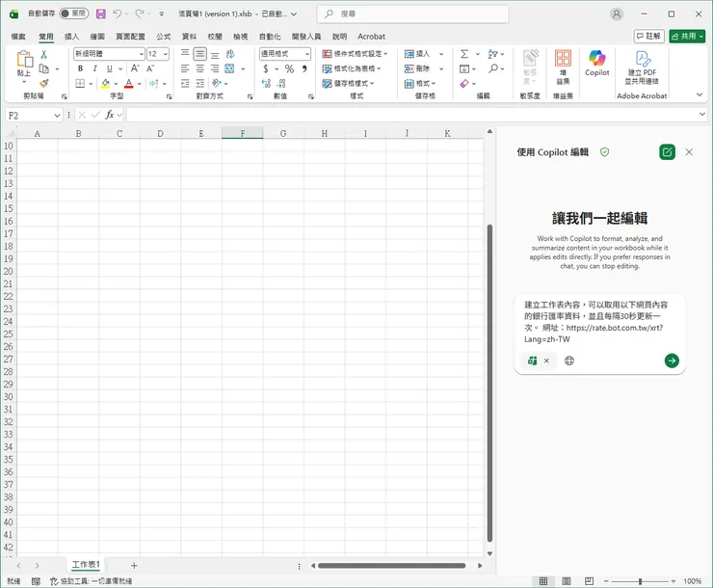This screenshot has width=713, height=588.
Task: Apply accounting currency format
Action: (x=266, y=69)
